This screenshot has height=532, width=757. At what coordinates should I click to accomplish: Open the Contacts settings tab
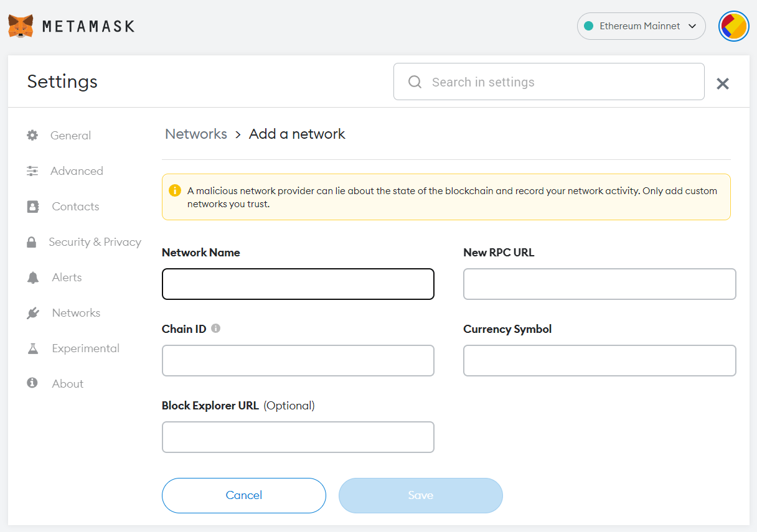(75, 207)
